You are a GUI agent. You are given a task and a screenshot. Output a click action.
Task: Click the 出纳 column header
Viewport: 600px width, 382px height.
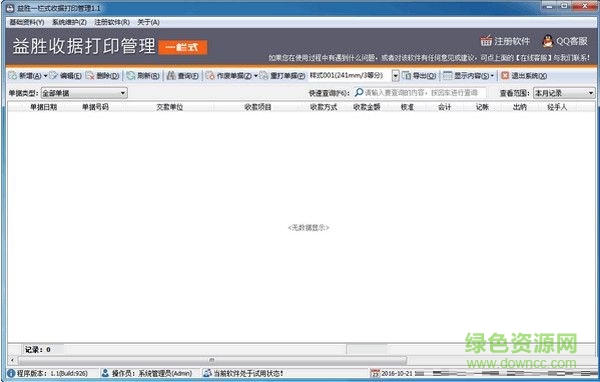tap(520, 107)
